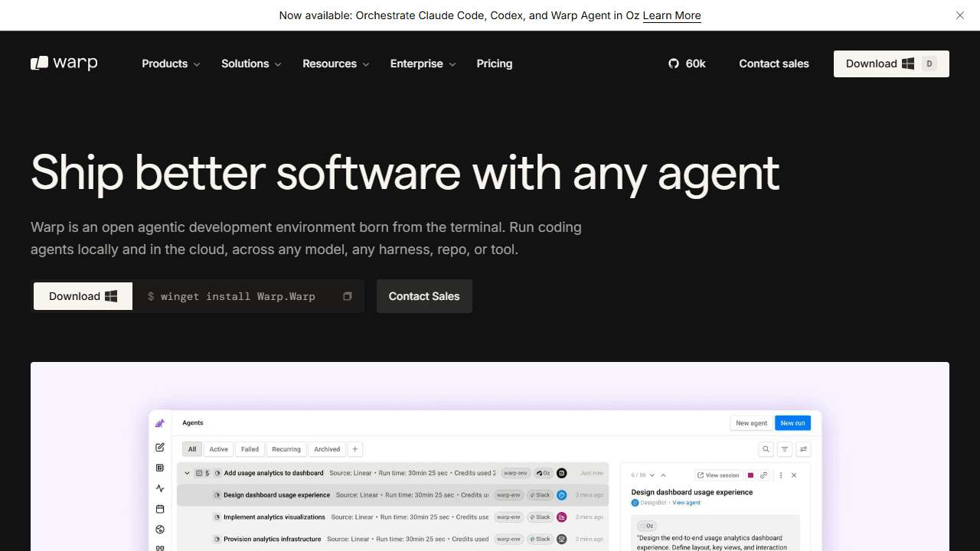This screenshot has width=980, height=551.
Task: Click the Oz tag on Add usage analytics row
Action: coord(543,473)
